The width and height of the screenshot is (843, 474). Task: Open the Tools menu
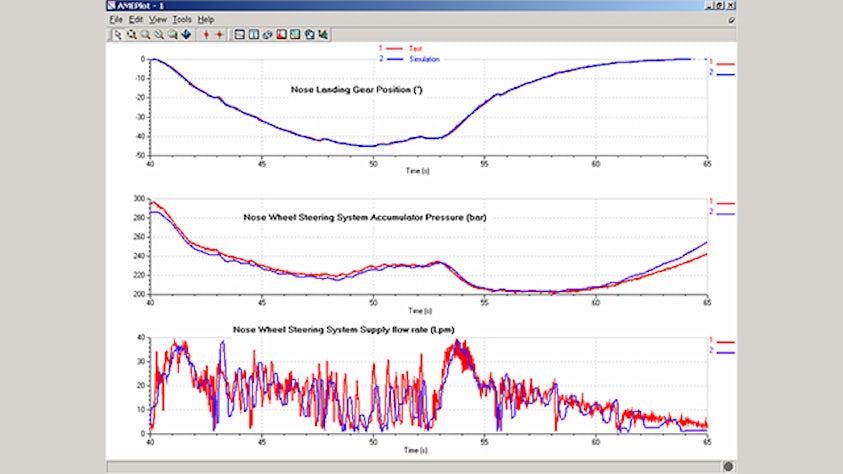(x=182, y=19)
